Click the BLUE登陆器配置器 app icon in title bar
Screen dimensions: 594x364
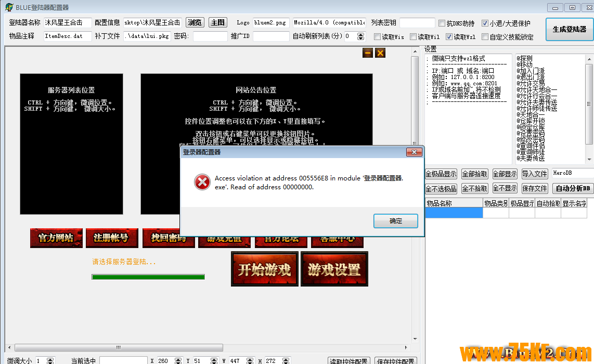pyautogui.click(x=9, y=7)
